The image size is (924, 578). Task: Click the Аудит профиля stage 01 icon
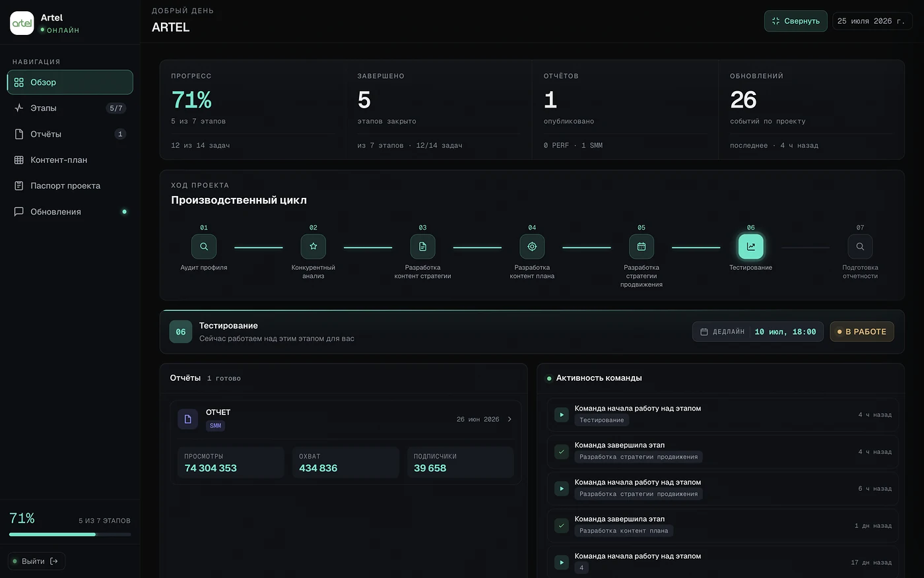click(204, 247)
